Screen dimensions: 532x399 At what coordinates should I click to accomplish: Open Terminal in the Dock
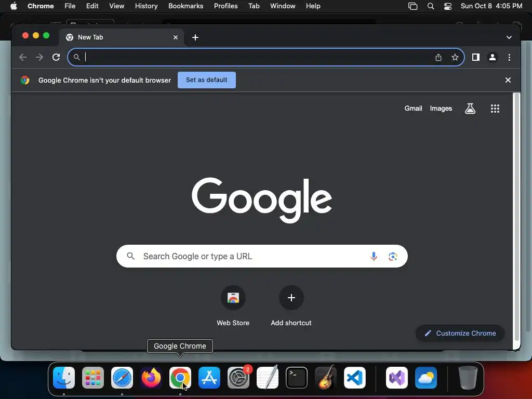[x=297, y=378]
